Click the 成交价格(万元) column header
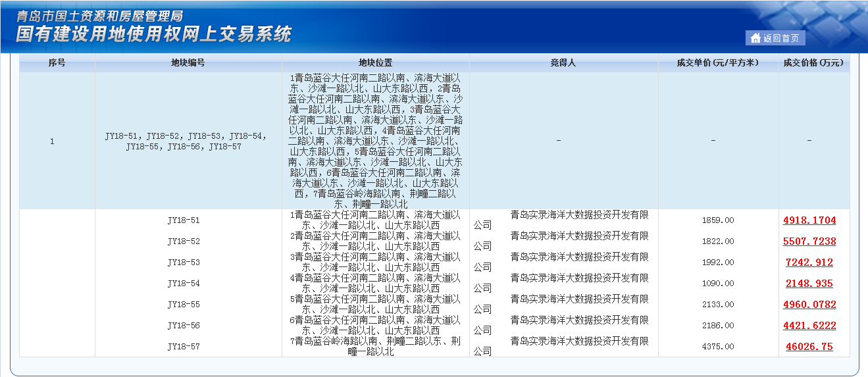 [x=813, y=63]
